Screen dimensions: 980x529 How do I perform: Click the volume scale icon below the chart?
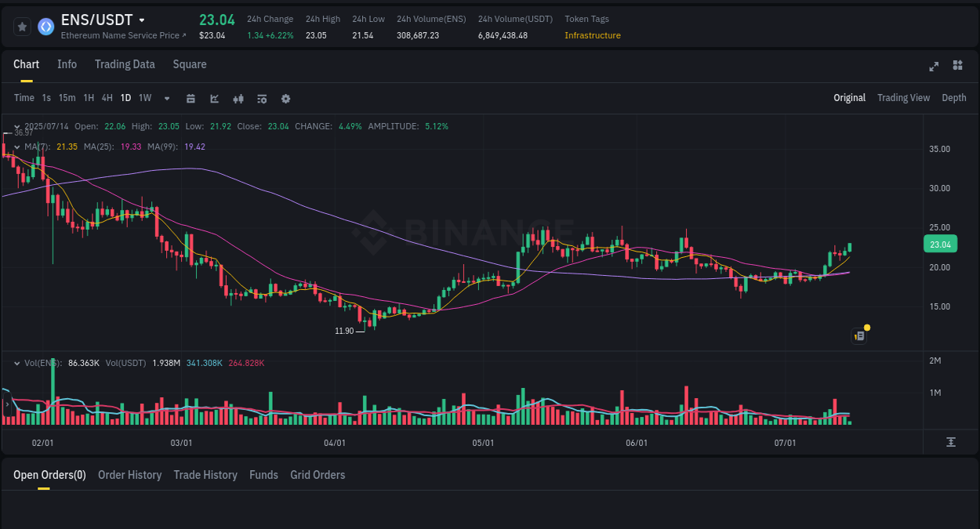(x=951, y=443)
